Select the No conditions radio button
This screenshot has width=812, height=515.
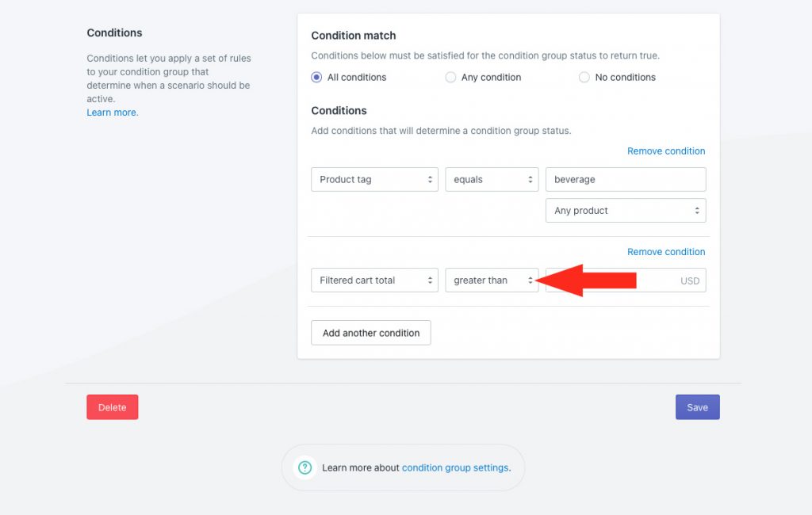tap(584, 77)
